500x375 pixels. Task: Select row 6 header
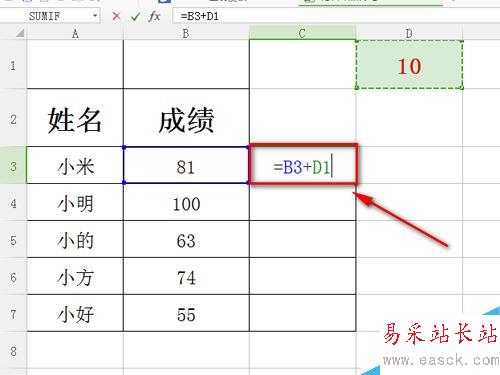(x=13, y=276)
